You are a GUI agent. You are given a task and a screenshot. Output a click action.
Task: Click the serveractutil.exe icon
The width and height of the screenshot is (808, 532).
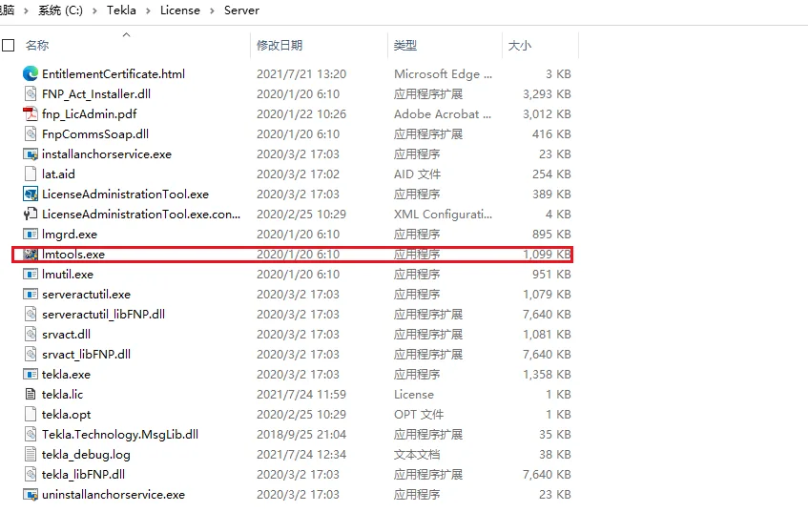(x=31, y=294)
